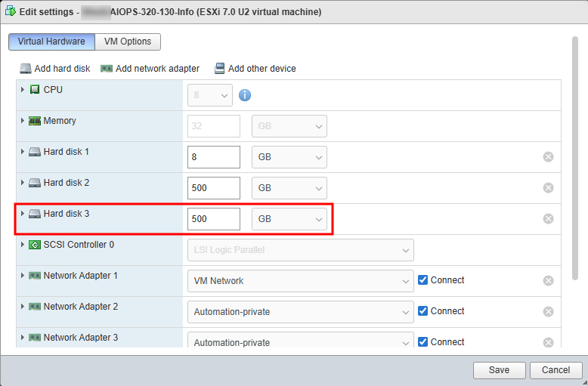Select the Virtual Hardware tab
This screenshot has width=588, height=386.
51,42
